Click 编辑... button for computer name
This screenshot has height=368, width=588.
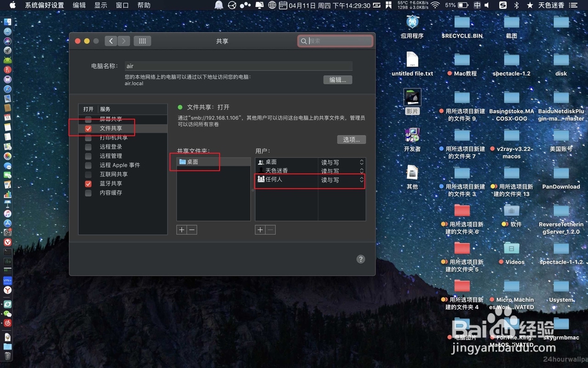338,79
